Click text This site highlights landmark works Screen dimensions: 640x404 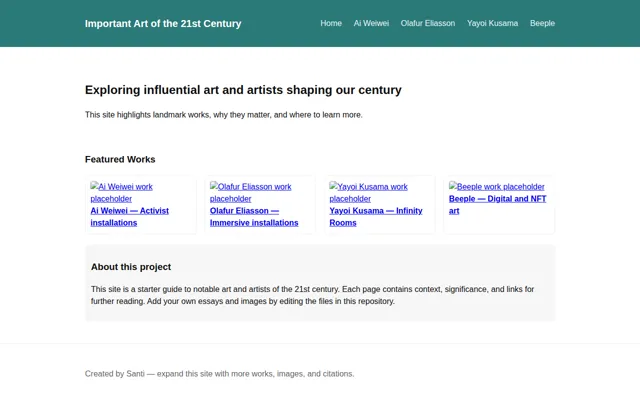click(224, 115)
